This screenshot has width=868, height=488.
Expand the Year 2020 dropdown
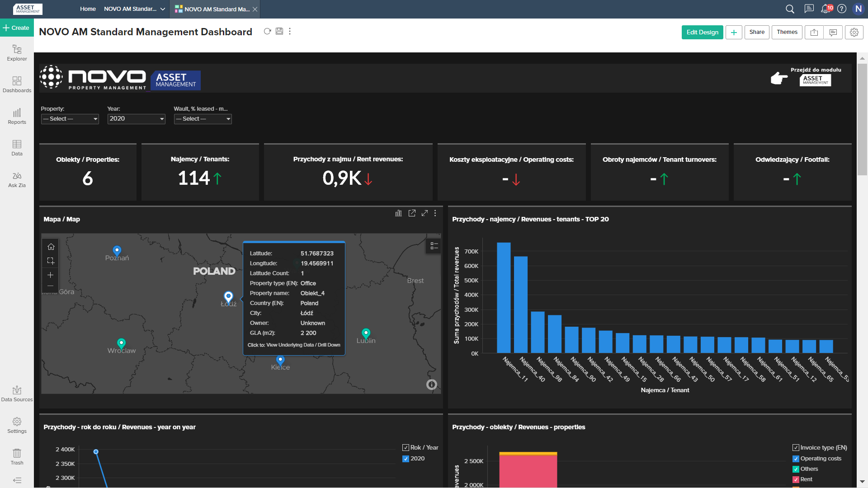(136, 119)
